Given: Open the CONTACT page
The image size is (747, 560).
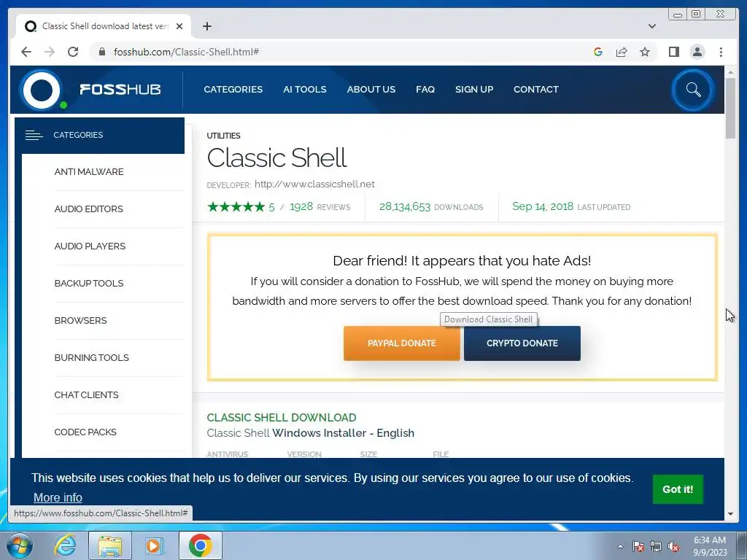Looking at the screenshot, I should click(536, 90).
